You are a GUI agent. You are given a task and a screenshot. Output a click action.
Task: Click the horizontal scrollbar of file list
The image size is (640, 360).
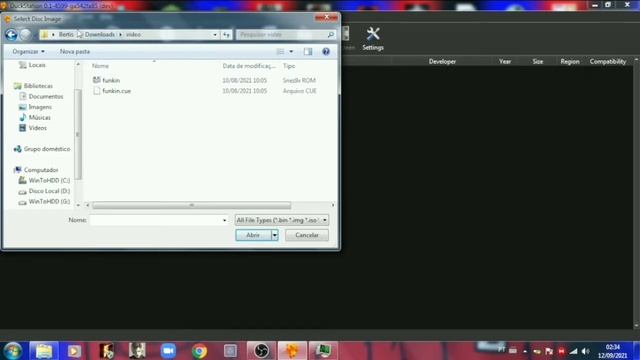click(191, 205)
